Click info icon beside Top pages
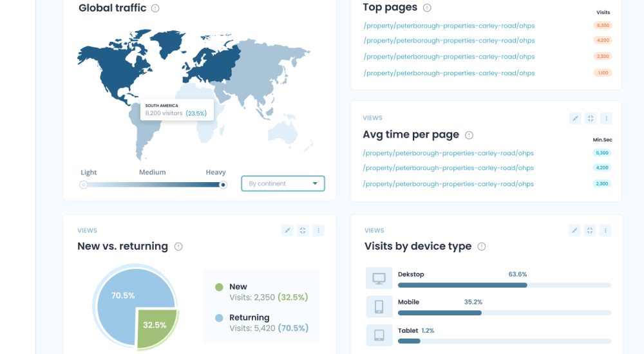Viewport: 644px width, 354px height. pyautogui.click(x=427, y=8)
